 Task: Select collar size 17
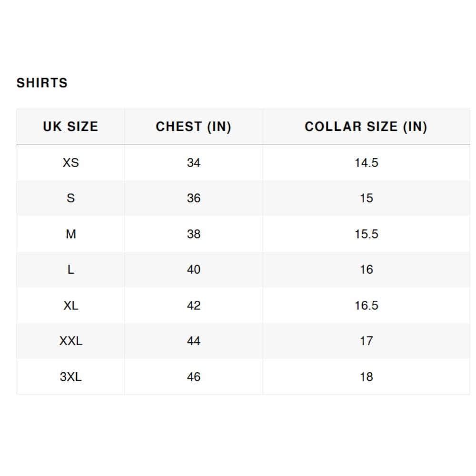(x=366, y=341)
